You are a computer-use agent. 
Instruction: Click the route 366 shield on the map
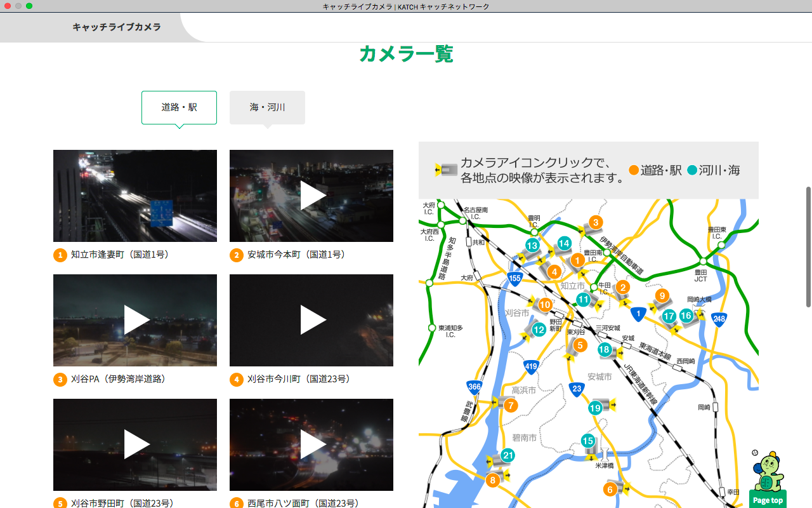coord(474,387)
